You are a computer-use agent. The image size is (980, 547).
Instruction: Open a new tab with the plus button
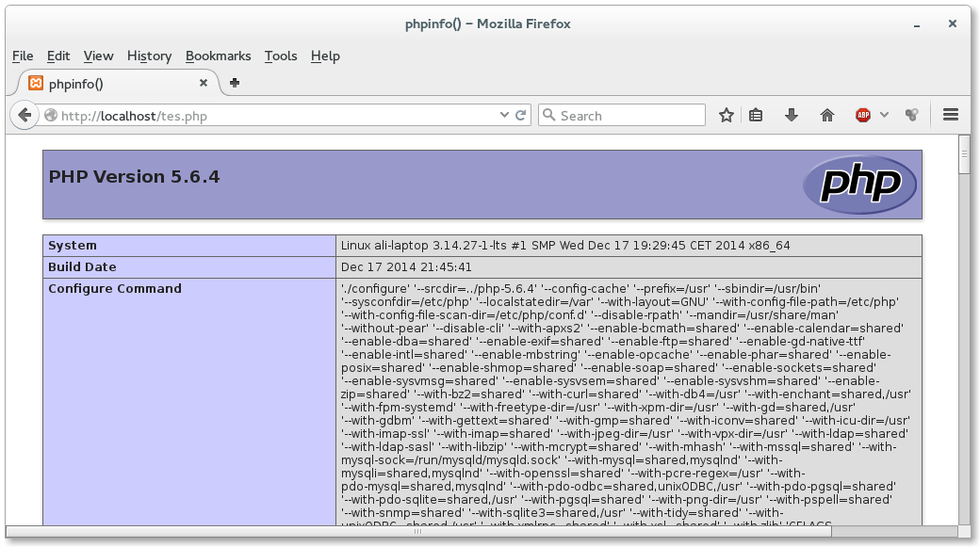click(235, 83)
